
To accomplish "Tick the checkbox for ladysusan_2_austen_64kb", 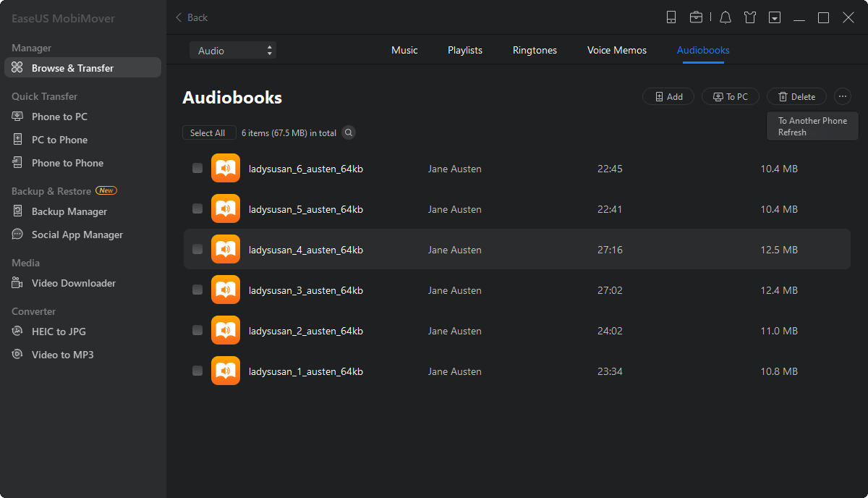I will 197,331.
